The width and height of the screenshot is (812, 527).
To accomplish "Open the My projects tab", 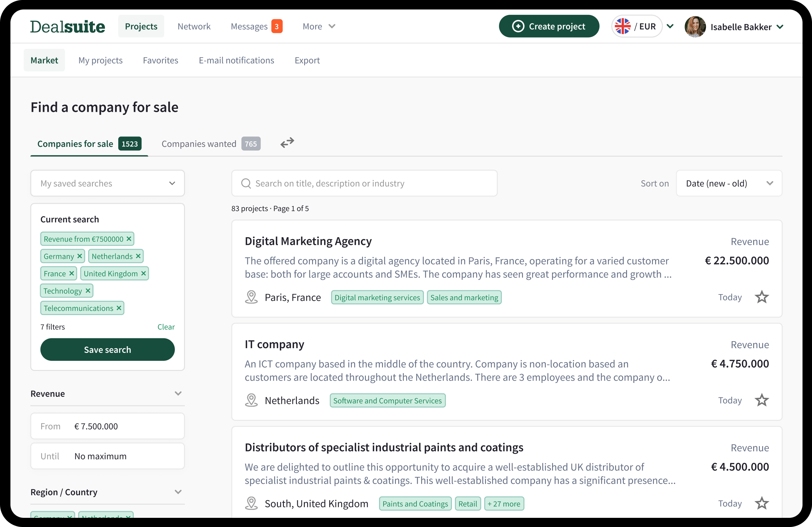I will tap(100, 60).
